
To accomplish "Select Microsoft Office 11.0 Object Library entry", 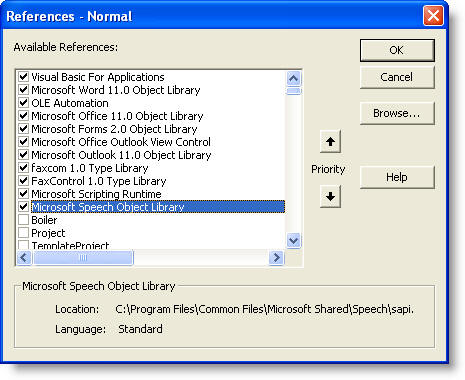I will coord(117,116).
